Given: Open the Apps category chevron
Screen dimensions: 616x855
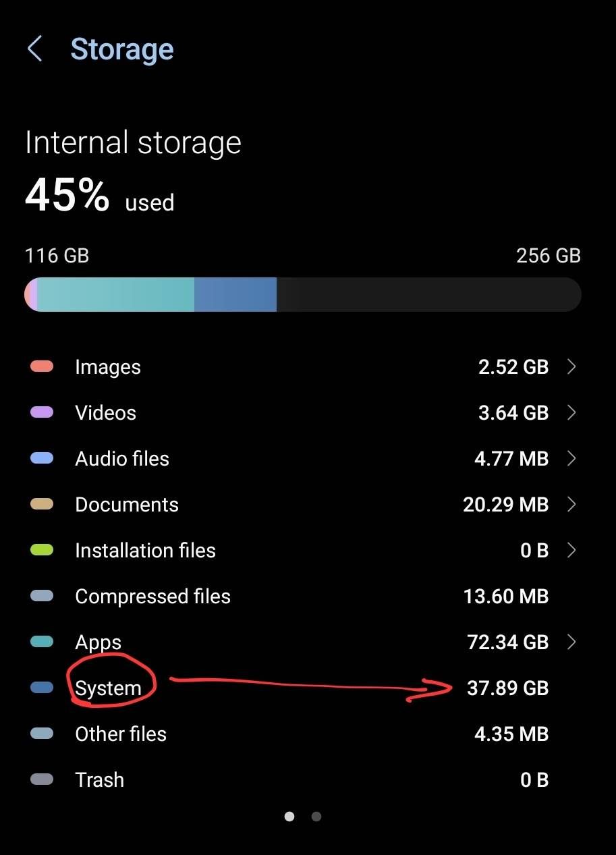Looking at the screenshot, I should point(571,642).
